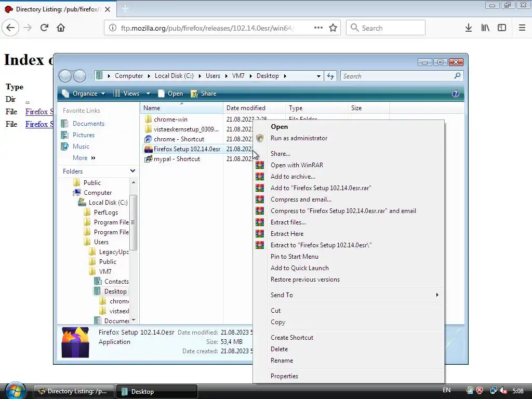Open the Views dropdown arrow
Screen dimensions: 532x399
[148, 94]
